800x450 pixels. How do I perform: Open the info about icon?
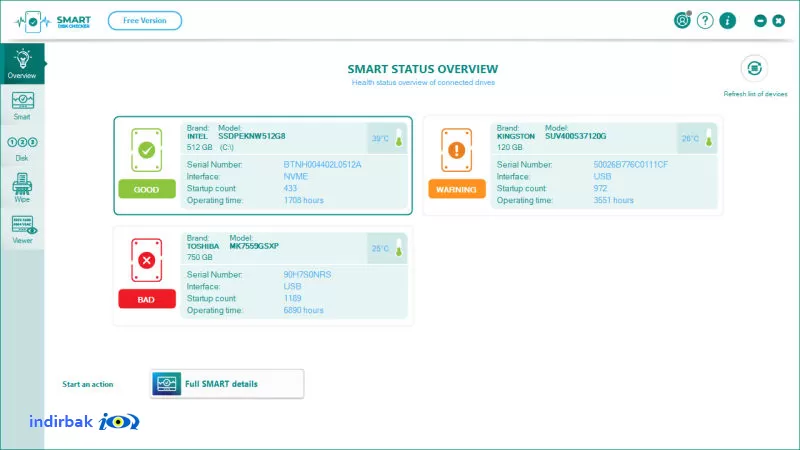[x=728, y=20]
